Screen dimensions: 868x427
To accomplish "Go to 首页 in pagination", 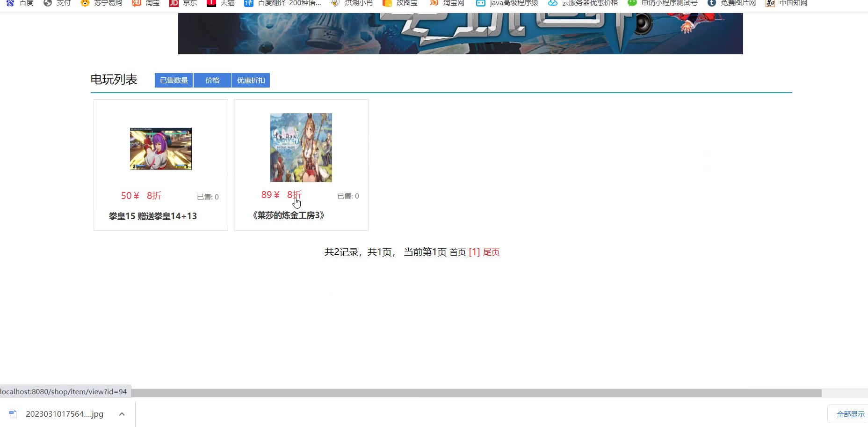I will (458, 252).
